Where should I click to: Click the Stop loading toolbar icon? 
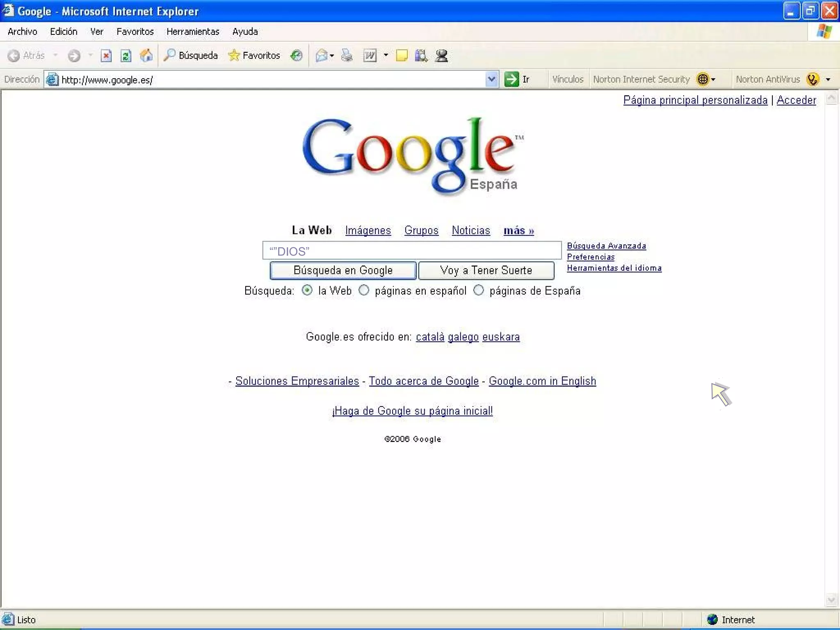pyautogui.click(x=106, y=55)
